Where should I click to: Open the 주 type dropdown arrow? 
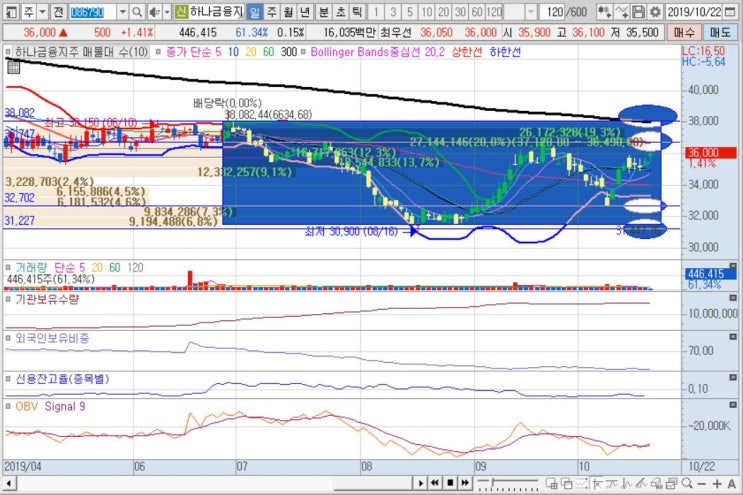(42, 11)
